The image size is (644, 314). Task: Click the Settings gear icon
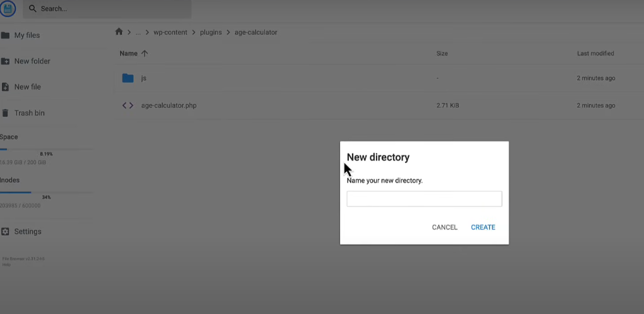point(5,232)
